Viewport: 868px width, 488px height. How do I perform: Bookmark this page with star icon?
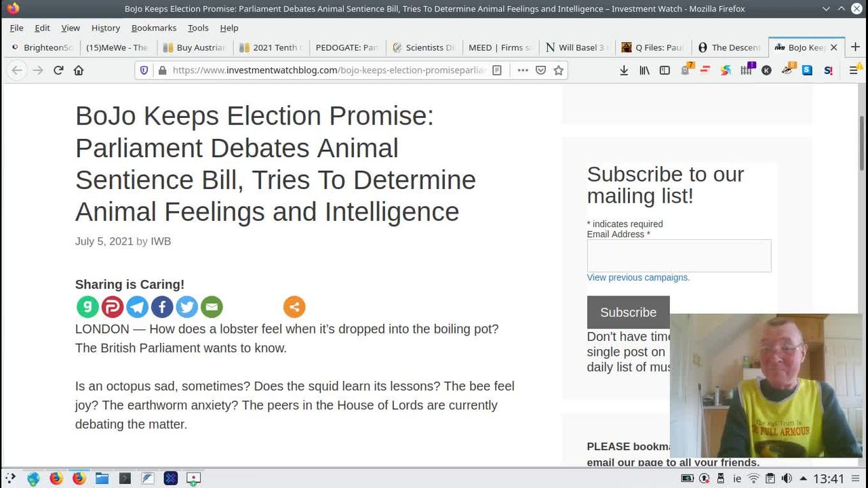coord(559,70)
